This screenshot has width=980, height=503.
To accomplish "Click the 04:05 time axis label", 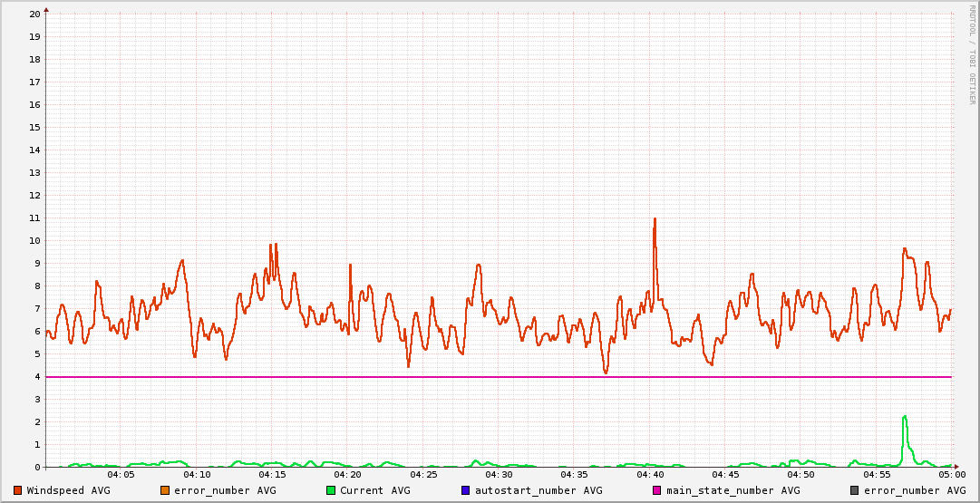I will point(121,475).
